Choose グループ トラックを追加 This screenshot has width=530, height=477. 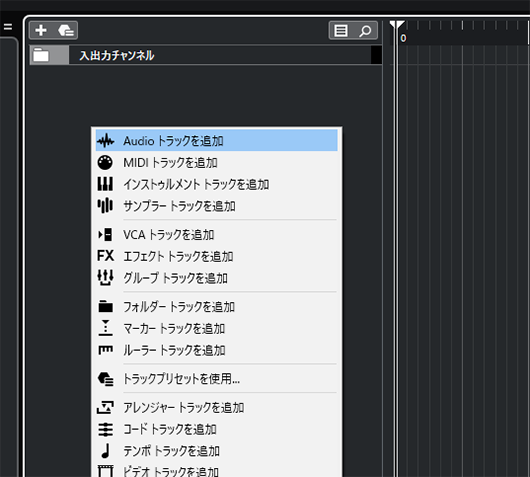click(x=216, y=278)
